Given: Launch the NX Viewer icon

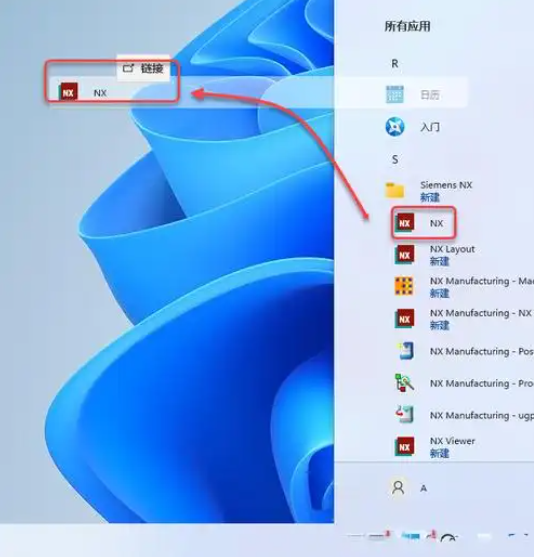Looking at the screenshot, I should pos(405,447).
